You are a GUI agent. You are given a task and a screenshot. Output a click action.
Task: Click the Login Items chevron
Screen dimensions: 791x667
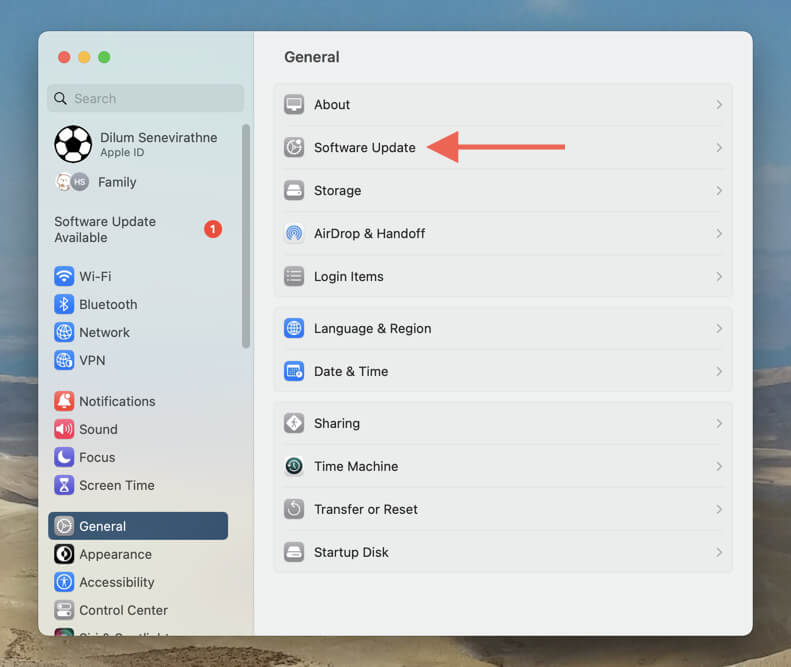click(719, 276)
